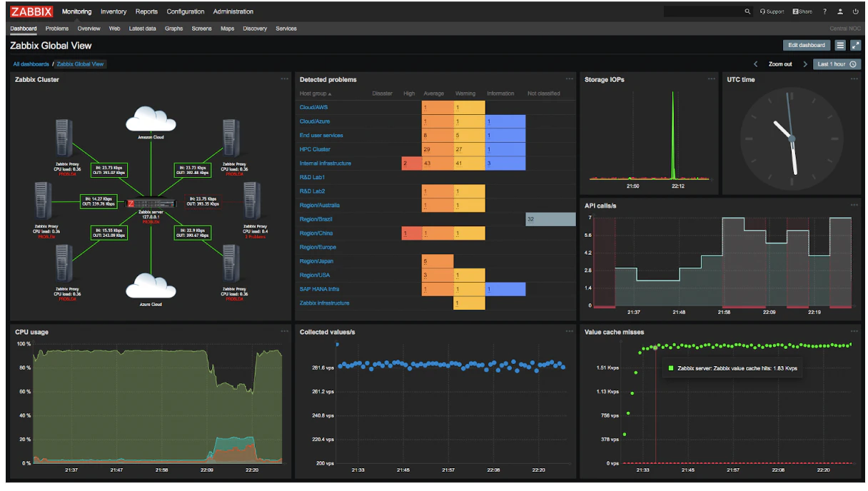
Task: Click into the top search input field
Action: pos(703,11)
